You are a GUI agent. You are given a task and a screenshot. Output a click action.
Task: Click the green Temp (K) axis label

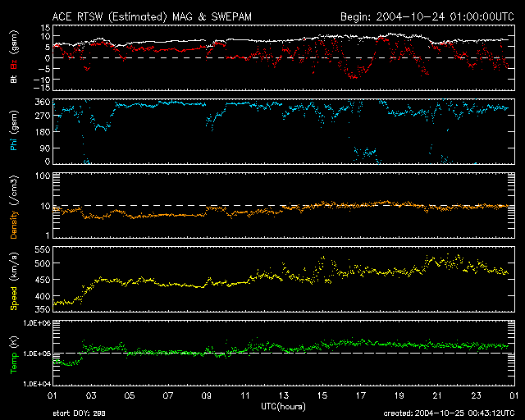click(13, 354)
